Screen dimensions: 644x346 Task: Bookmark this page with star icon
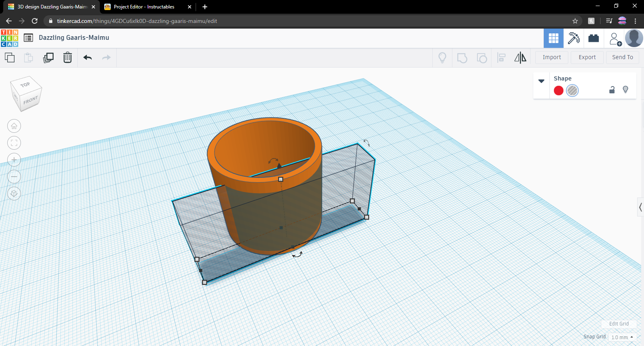tap(575, 21)
